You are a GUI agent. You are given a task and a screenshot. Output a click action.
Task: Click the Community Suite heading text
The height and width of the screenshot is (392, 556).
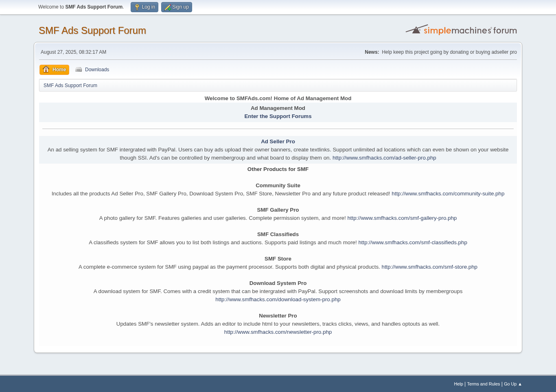click(278, 186)
